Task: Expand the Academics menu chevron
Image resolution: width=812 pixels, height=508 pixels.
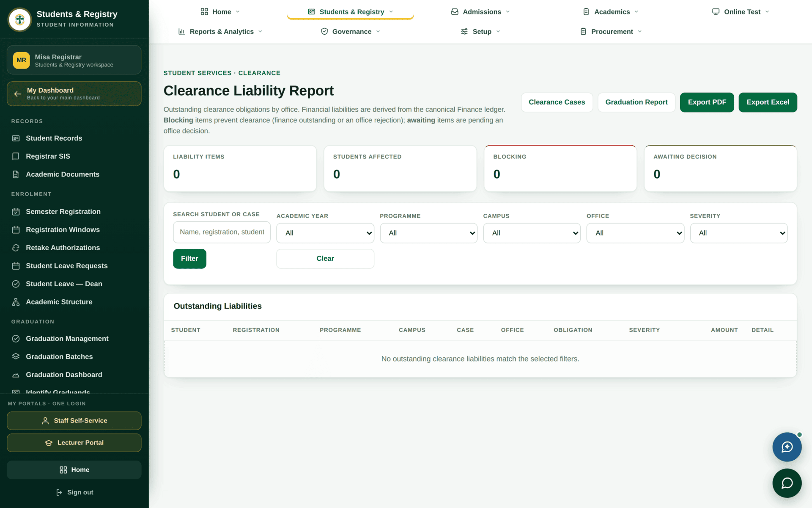Action: [636, 12]
